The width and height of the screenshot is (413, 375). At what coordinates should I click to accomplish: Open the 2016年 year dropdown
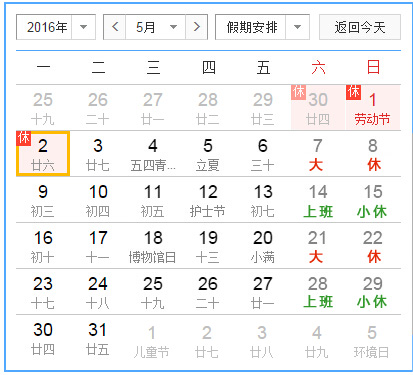pyautogui.click(x=56, y=27)
